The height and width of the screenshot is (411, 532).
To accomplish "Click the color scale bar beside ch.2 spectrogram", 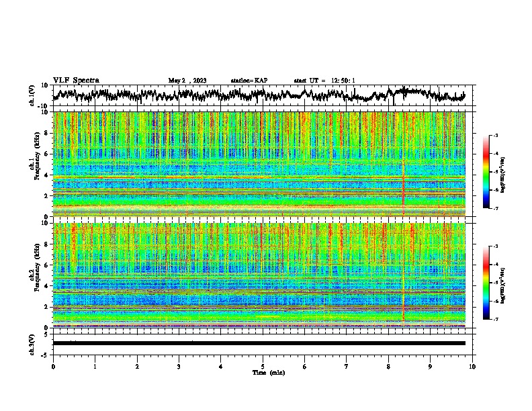I will (486, 283).
